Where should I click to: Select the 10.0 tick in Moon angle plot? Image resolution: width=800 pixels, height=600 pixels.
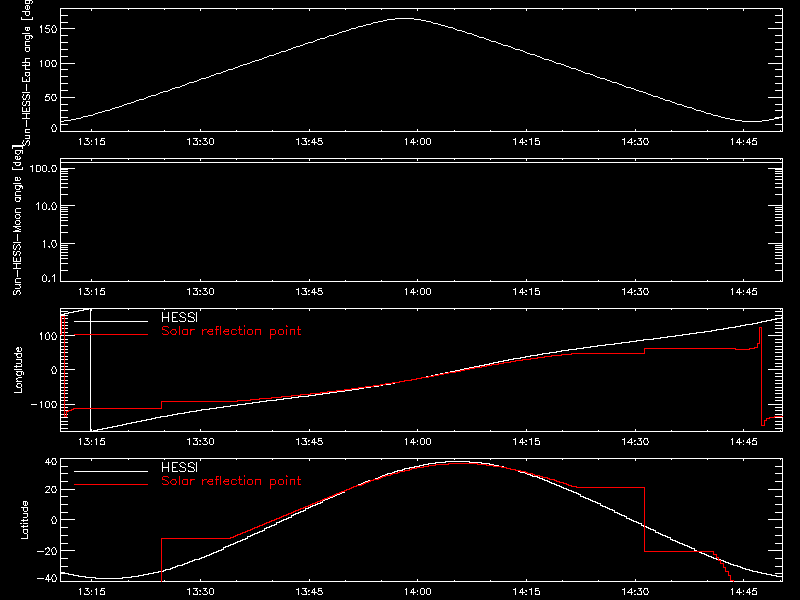click(46, 207)
